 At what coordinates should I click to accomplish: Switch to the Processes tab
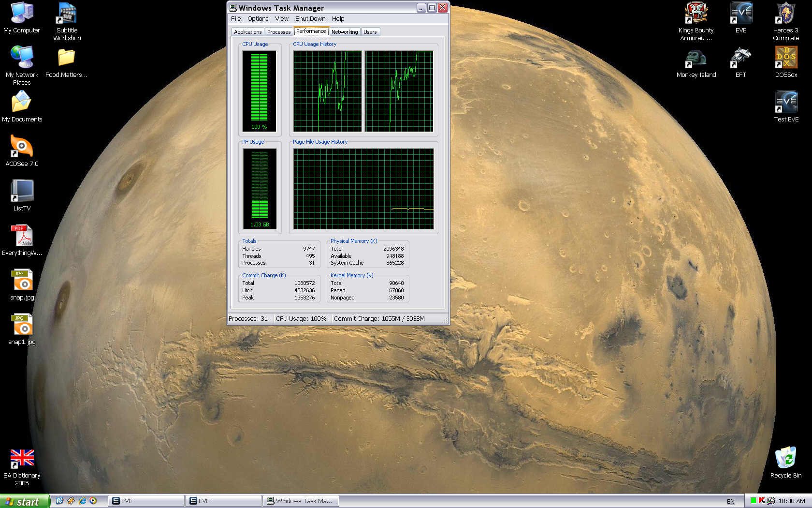coord(279,32)
